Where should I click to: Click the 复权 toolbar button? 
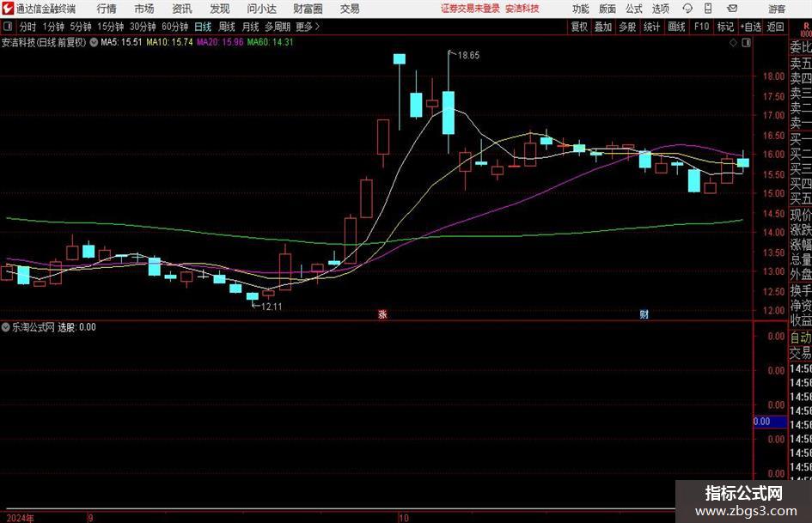coord(579,27)
